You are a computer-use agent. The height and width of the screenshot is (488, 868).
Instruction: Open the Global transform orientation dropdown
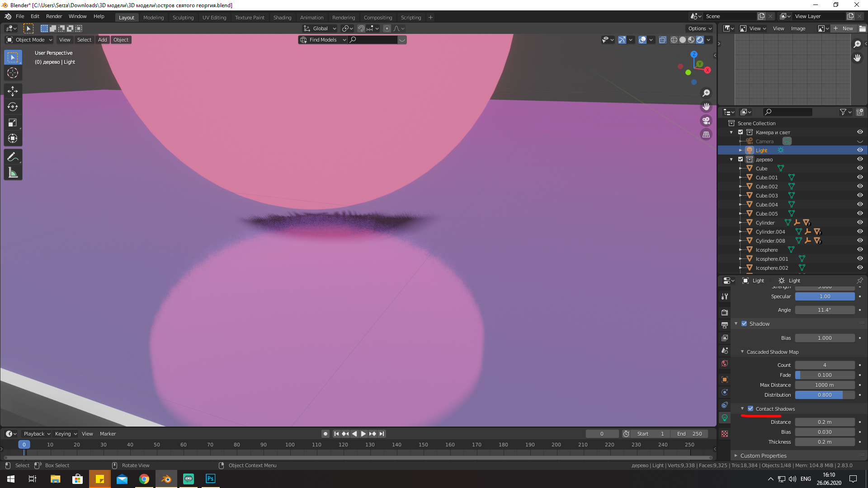[x=320, y=28]
